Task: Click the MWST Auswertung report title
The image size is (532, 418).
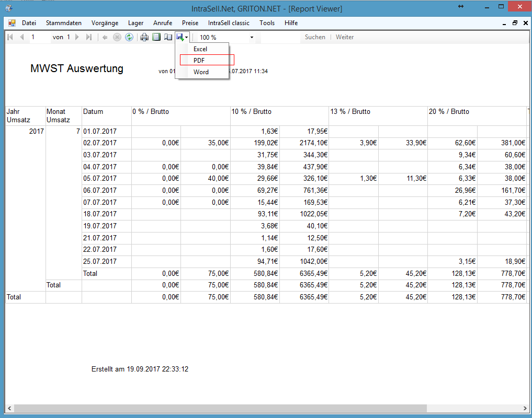Action: click(x=77, y=68)
